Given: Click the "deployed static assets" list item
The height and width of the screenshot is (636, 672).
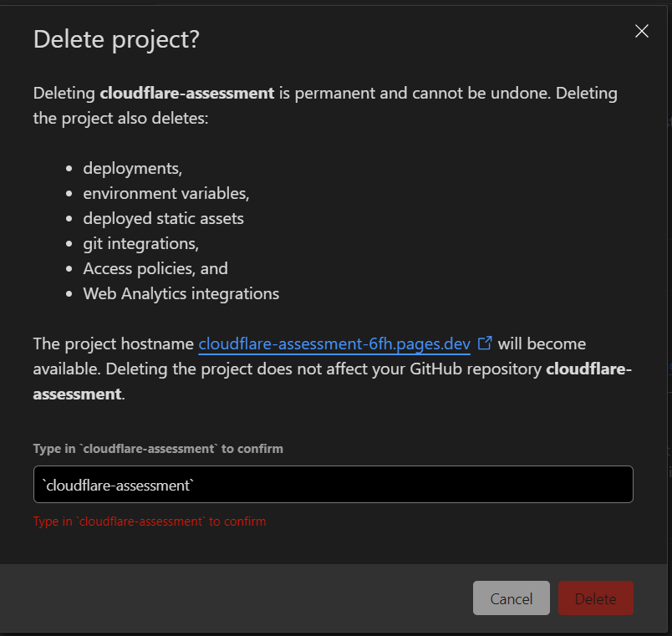Looking at the screenshot, I should (163, 219).
